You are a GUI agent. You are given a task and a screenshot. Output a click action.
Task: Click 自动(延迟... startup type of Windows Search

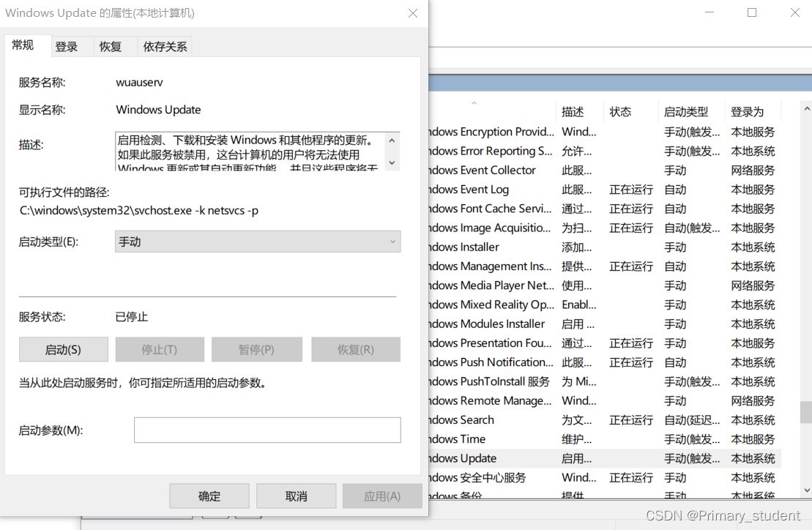(x=692, y=419)
